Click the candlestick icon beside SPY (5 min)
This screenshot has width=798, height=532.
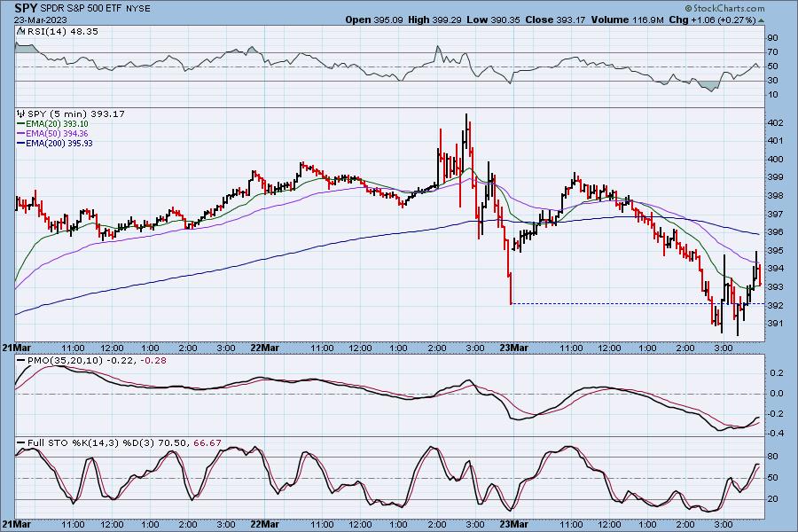[21, 114]
